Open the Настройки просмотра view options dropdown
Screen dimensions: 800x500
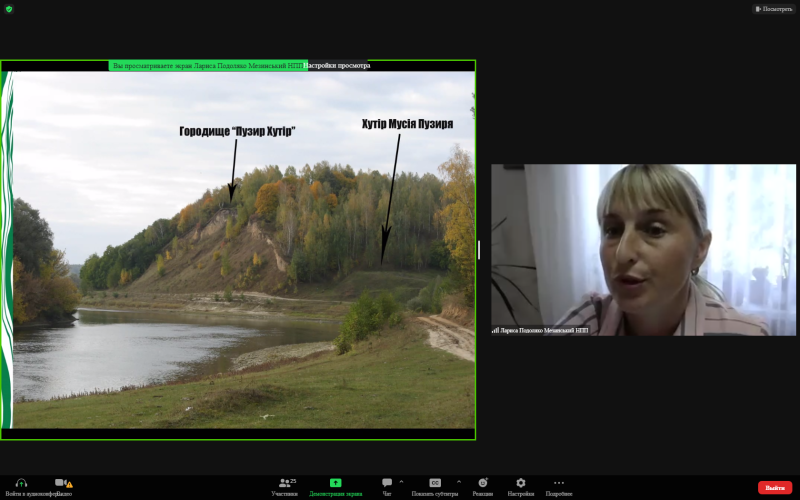(338, 66)
